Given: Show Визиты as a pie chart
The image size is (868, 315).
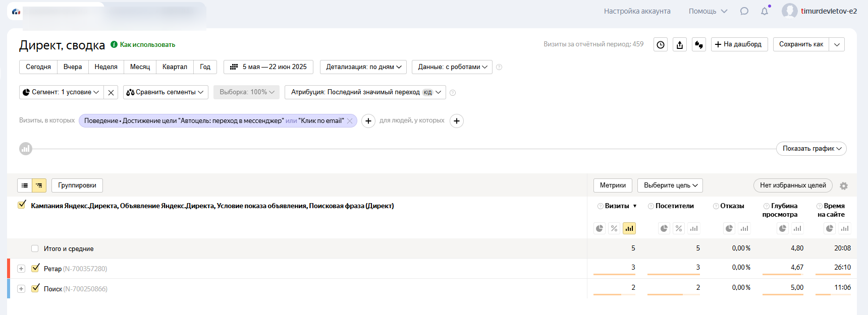Looking at the screenshot, I should [600, 228].
